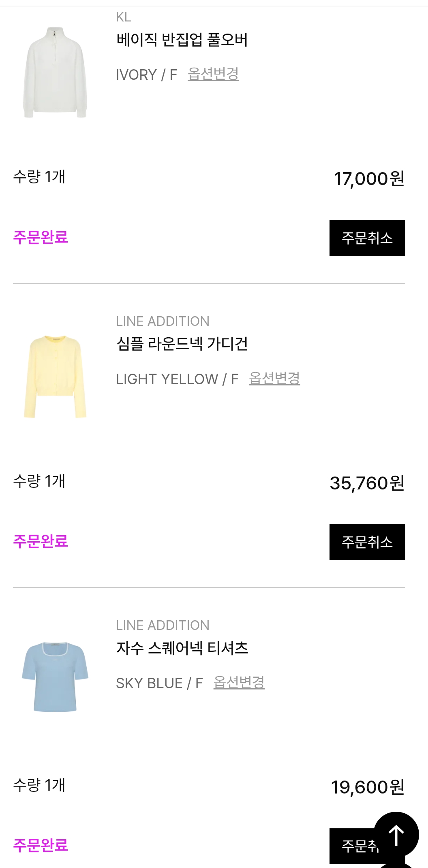Tap LINE ADDITION brand above the t-shirt
The height and width of the screenshot is (868, 428).
click(163, 625)
